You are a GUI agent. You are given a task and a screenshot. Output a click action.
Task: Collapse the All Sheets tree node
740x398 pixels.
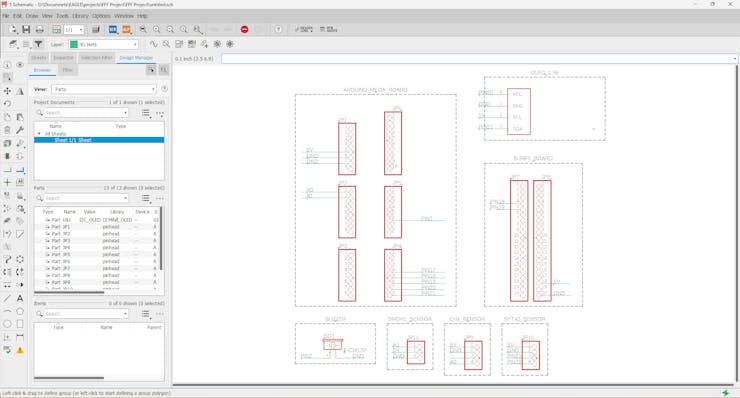pyautogui.click(x=39, y=134)
